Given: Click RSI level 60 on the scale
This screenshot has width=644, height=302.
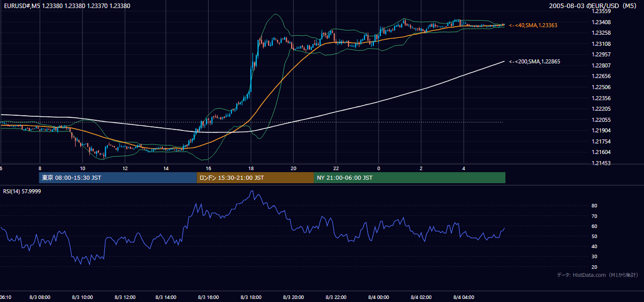Looking at the screenshot, I should pos(595,226).
